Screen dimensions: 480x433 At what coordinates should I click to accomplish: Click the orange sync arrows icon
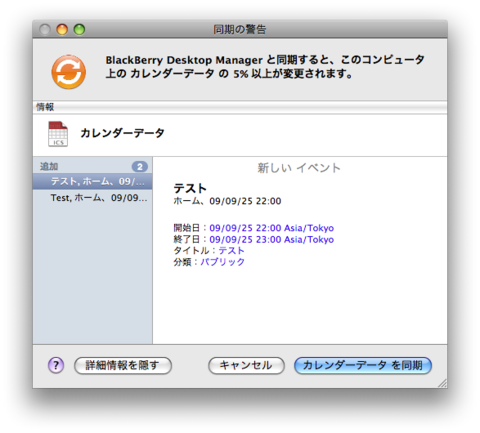(x=68, y=72)
